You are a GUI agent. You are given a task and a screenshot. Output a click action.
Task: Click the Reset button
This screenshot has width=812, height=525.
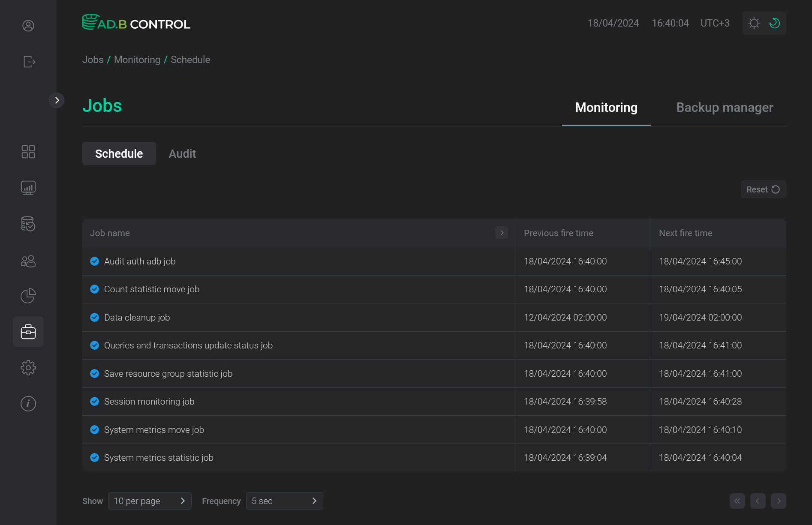coord(763,189)
